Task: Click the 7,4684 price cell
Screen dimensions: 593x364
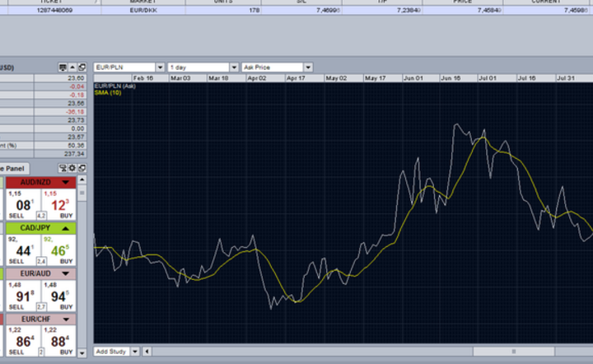Action: click(x=463, y=10)
